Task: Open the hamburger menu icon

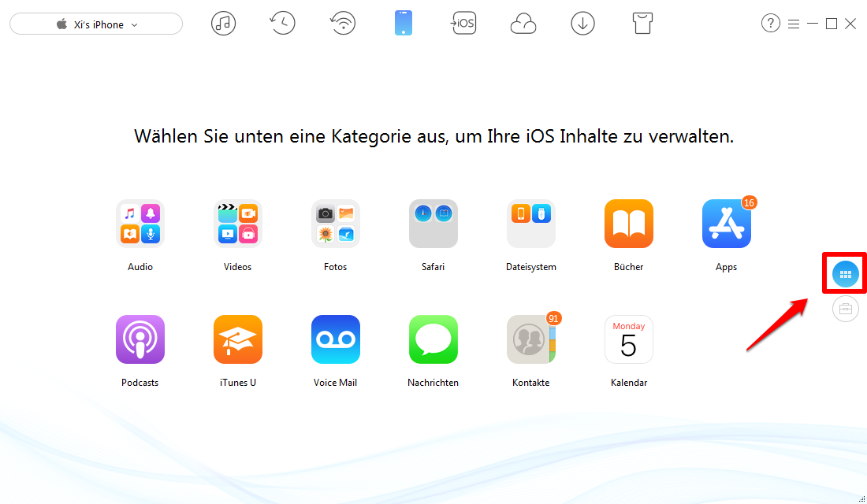Action: pyautogui.click(x=794, y=24)
